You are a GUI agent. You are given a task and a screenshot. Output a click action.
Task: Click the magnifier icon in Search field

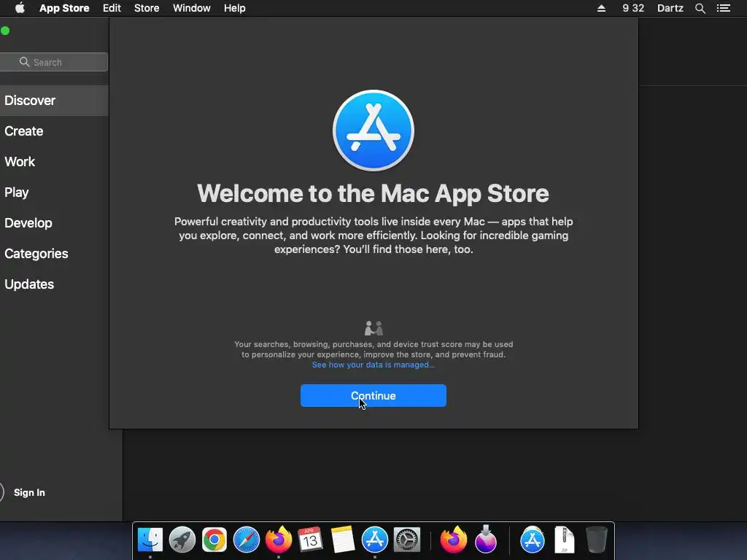(x=24, y=62)
